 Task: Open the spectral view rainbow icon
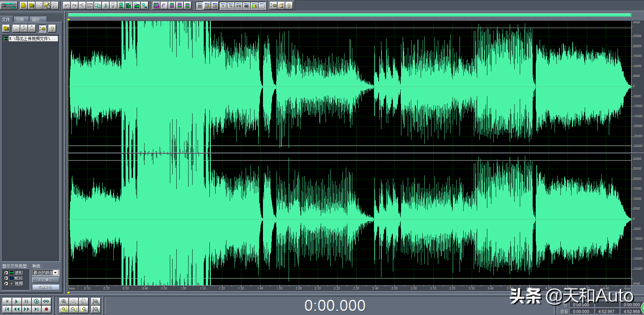click(254, 6)
